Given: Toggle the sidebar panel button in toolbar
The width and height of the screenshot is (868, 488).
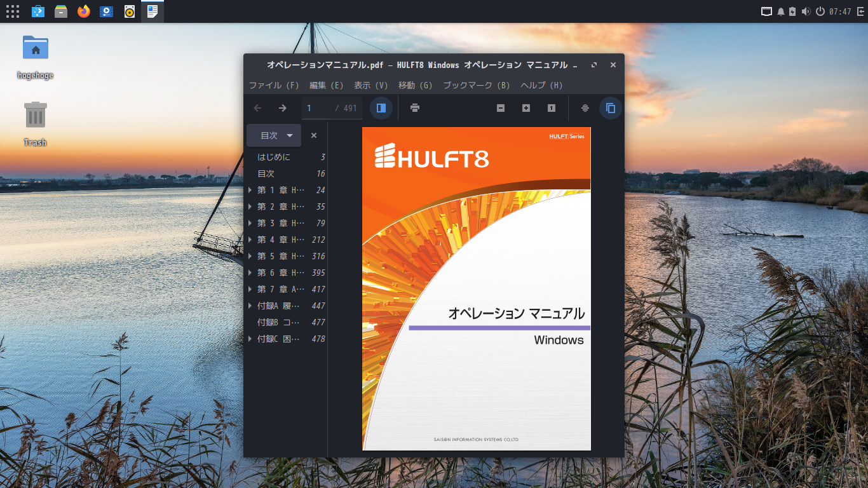Looking at the screenshot, I should pyautogui.click(x=381, y=108).
